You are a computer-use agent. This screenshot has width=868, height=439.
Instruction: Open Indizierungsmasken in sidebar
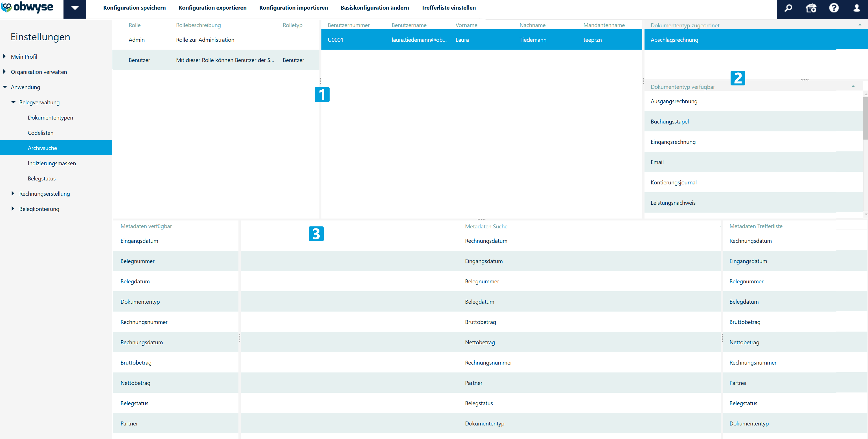(52, 163)
